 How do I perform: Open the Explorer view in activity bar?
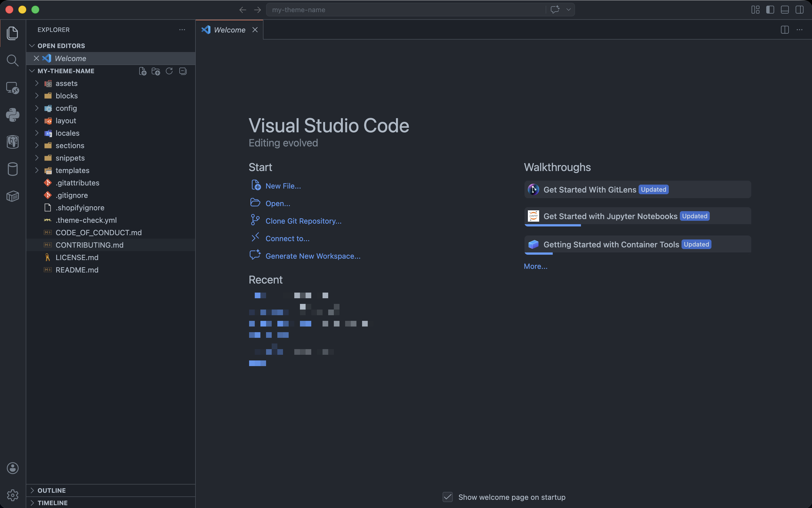tap(12, 33)
